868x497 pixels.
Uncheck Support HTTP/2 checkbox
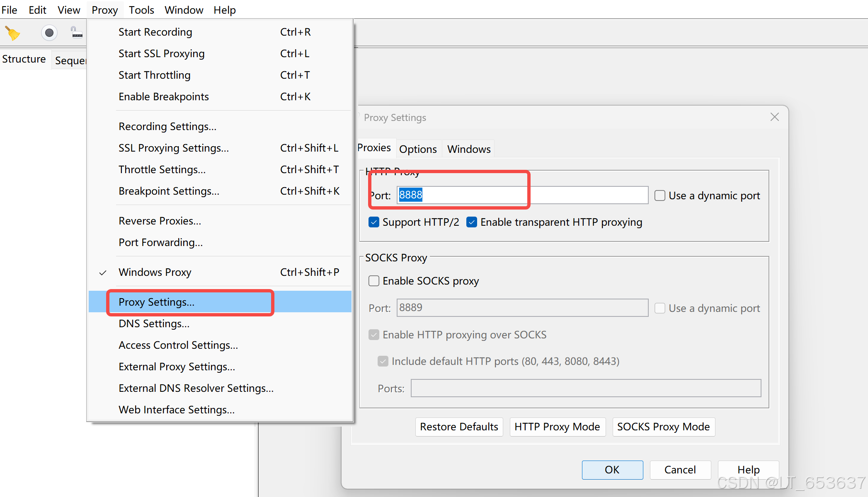click(374, 222)
